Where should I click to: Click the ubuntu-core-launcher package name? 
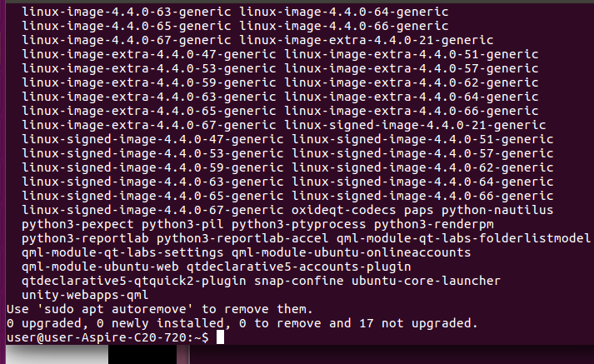coord(426,281)
